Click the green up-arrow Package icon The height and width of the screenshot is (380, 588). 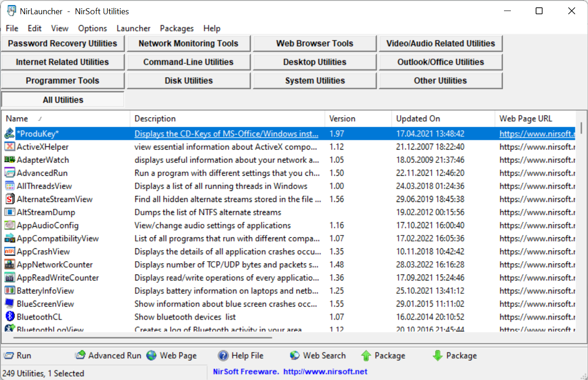click(366, 356)
